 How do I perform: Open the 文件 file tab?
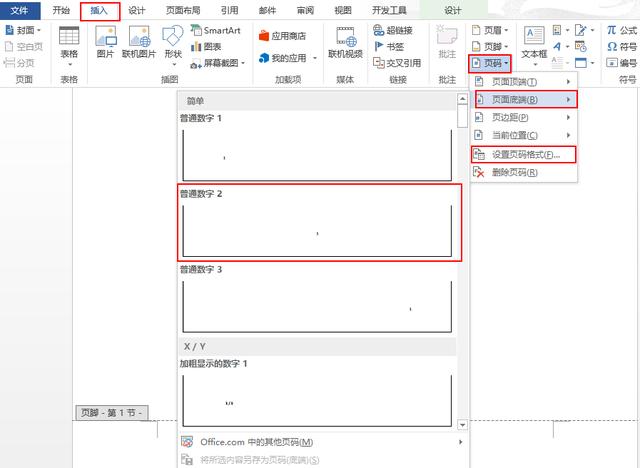(20, 10)
